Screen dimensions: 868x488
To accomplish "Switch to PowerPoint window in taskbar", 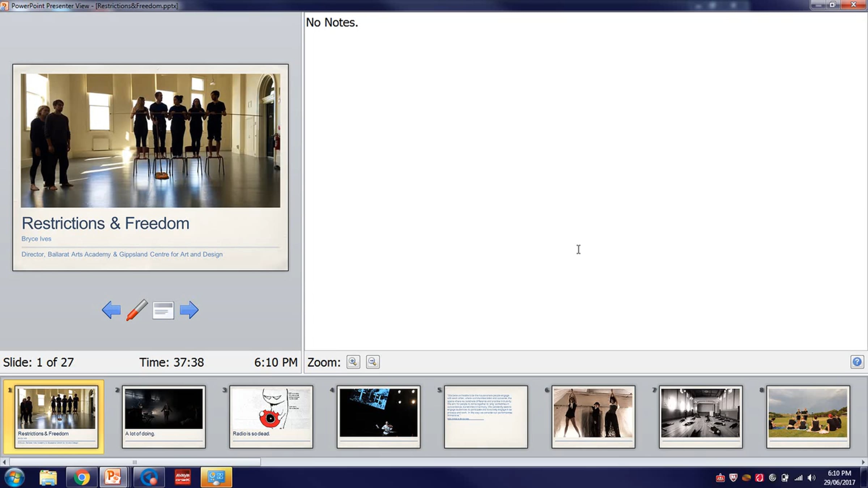I will [113, 478].
